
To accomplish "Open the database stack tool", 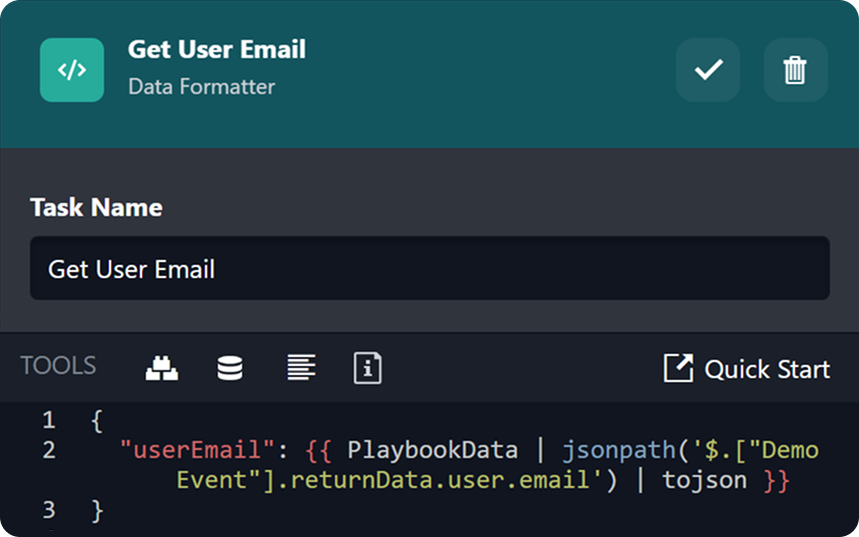I will click(230, 368).
